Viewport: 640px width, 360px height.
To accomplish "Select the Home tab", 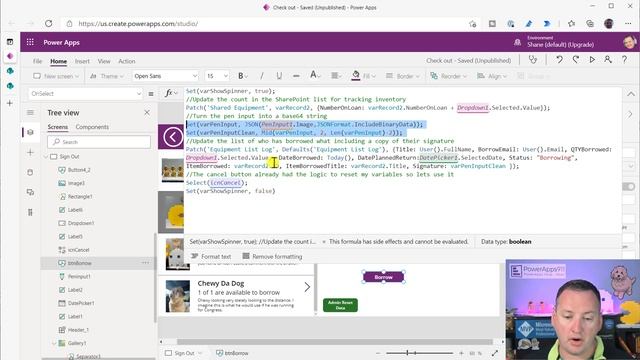I will click(58, 61).
